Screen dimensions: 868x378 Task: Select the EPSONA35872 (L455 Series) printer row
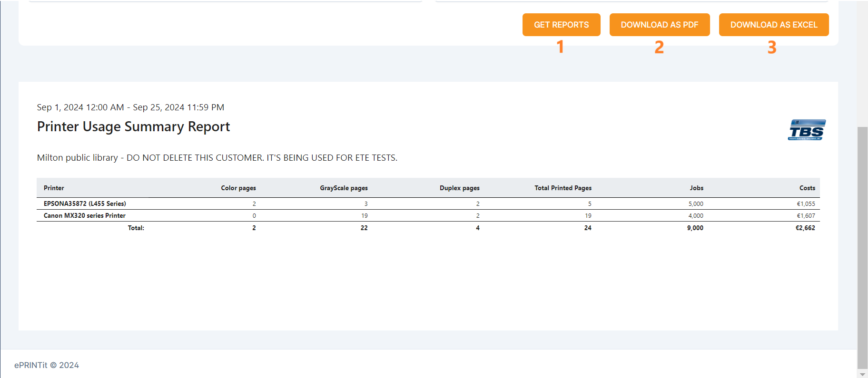85,204
